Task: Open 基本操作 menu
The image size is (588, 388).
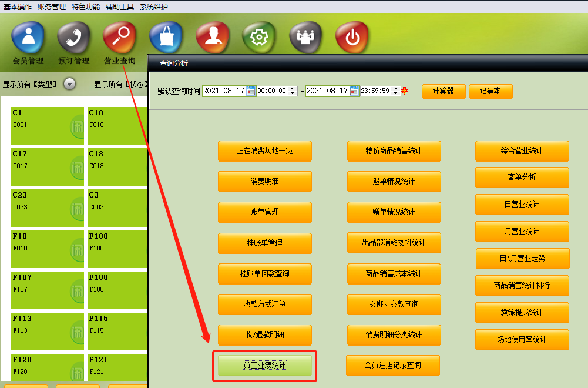Action: point(17,6)
